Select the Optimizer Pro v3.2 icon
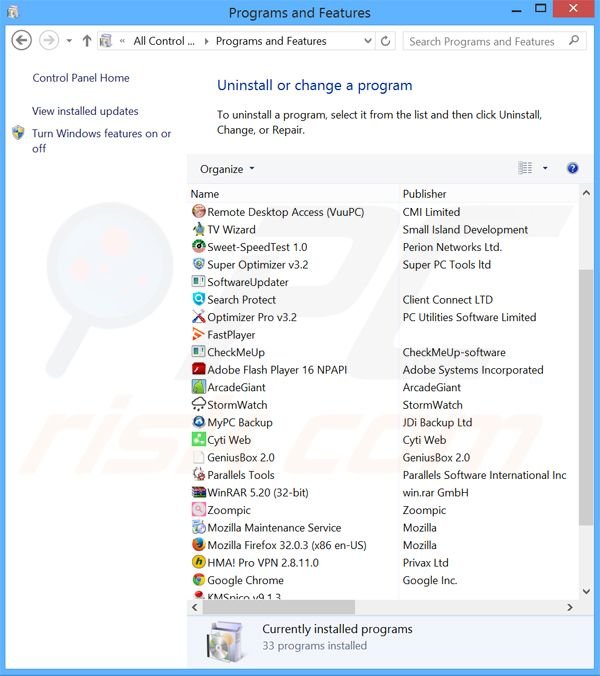600x676 pixels. coord(199,317)
